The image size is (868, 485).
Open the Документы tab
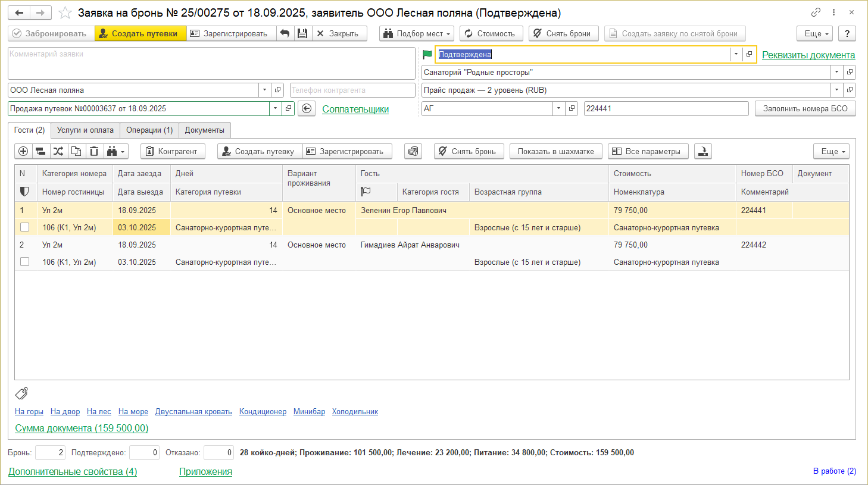coord(204,130)
